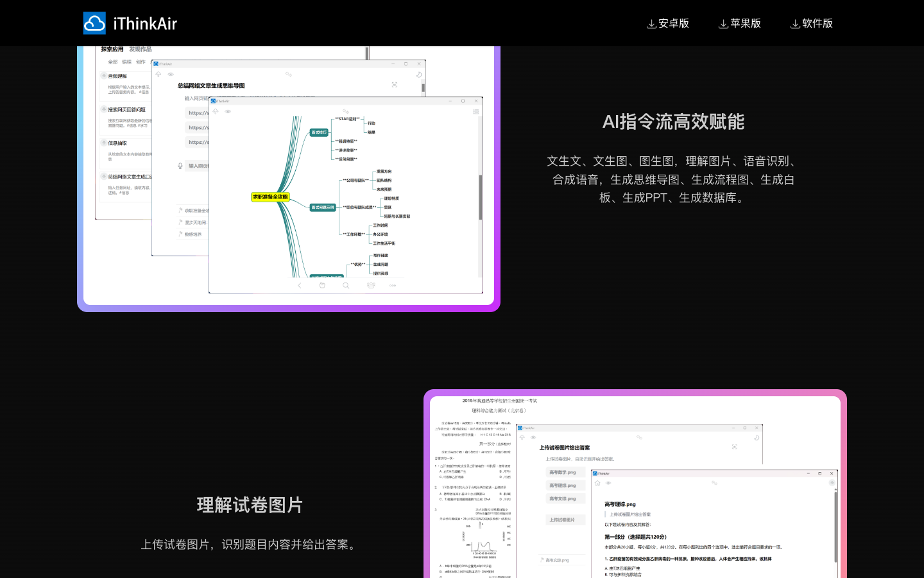Click the three-dots more icon below mind map

(x=393, y=285)
